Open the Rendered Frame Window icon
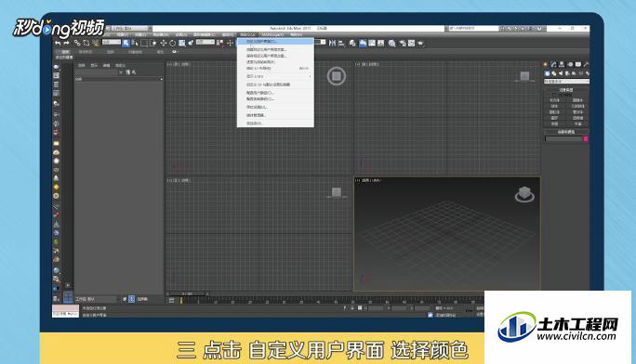 [x=411, y=43]
